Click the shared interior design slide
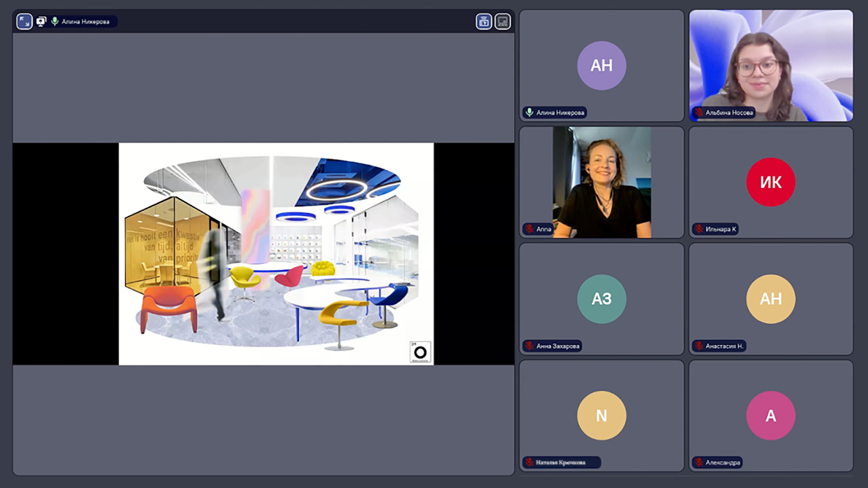The image size is (868, 488). pos(276,254)
